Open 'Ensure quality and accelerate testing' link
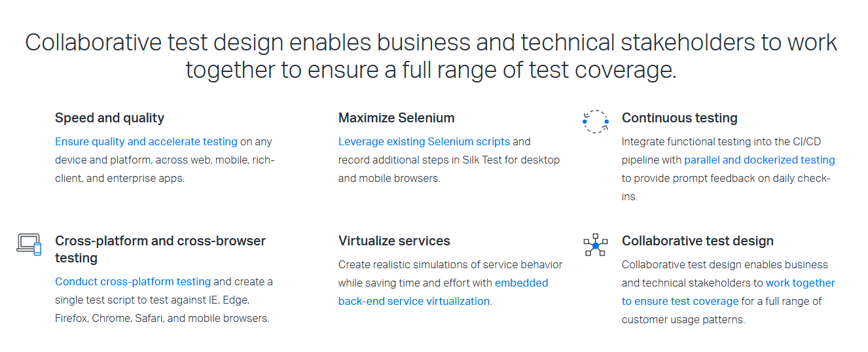868x352 pixels. (146, 141)
